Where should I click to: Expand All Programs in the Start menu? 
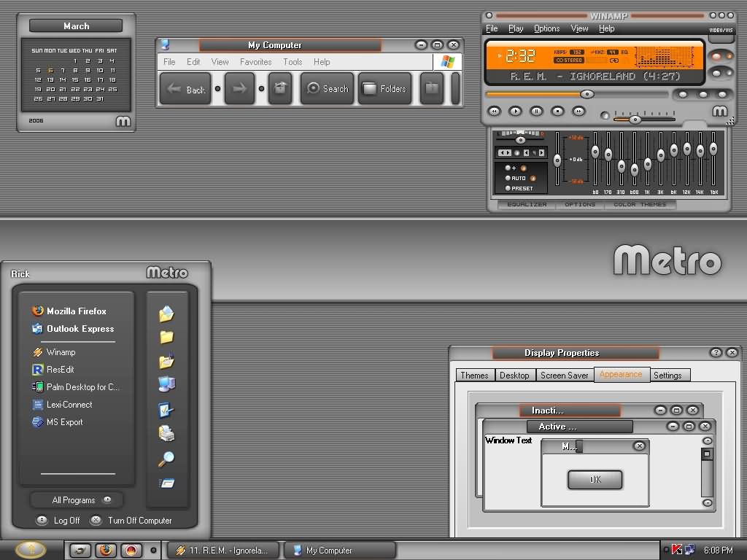[x=77, y=500]
